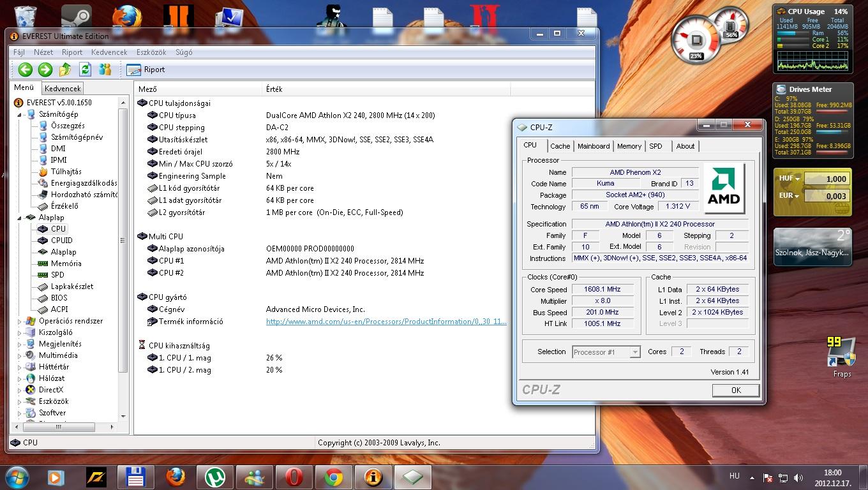Click the Users icon in EVEREST toolbar

tap(105, 70)
